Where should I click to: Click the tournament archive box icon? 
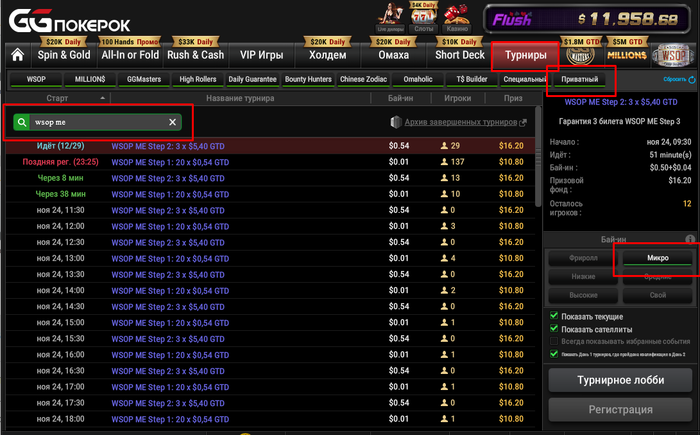[396, 122]
